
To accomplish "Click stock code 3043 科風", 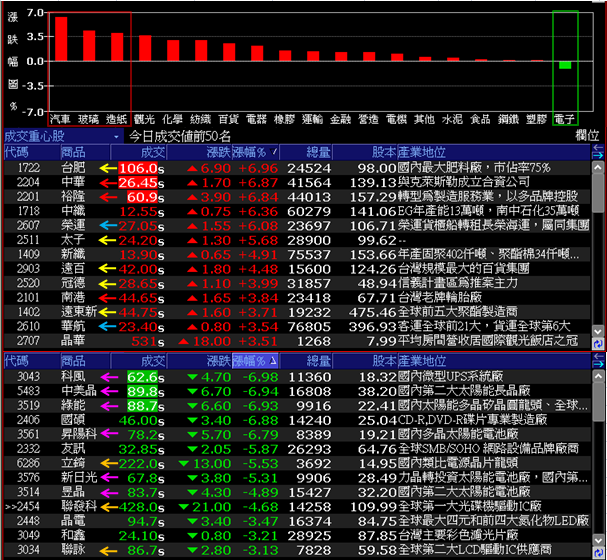I will click(x=28, y=376).
